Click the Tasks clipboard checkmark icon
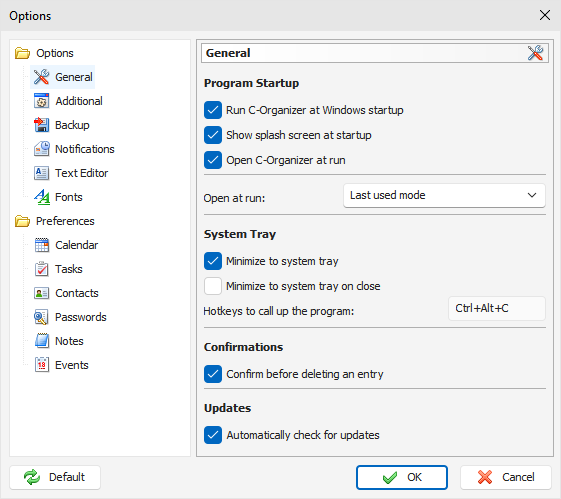 (42, 269)
